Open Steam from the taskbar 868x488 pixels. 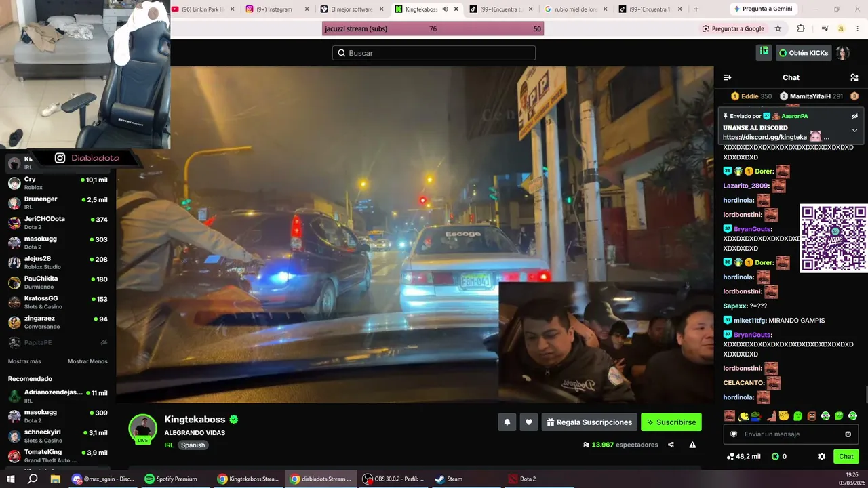pos(465,479)
